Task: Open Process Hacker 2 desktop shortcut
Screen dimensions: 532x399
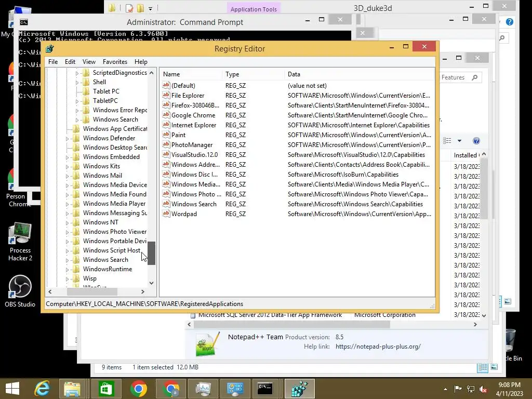Action: click(x=20, y=242)
